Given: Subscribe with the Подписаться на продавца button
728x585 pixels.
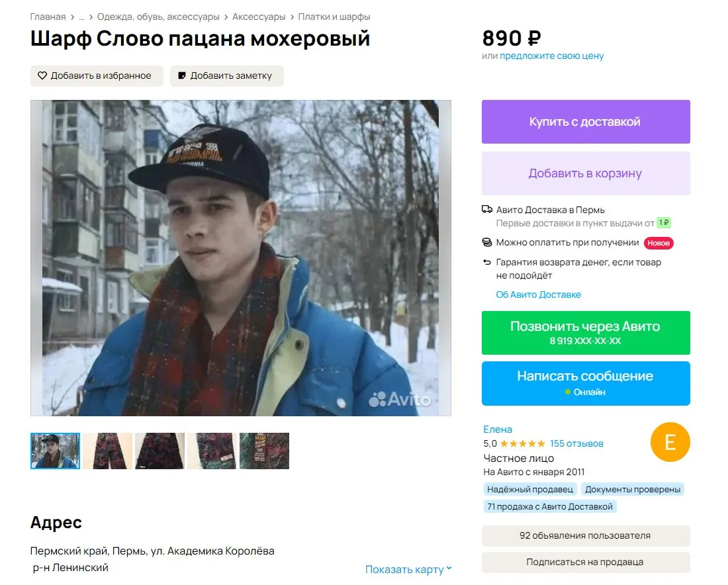Looking at the screenshot, I should click(586, 562).
